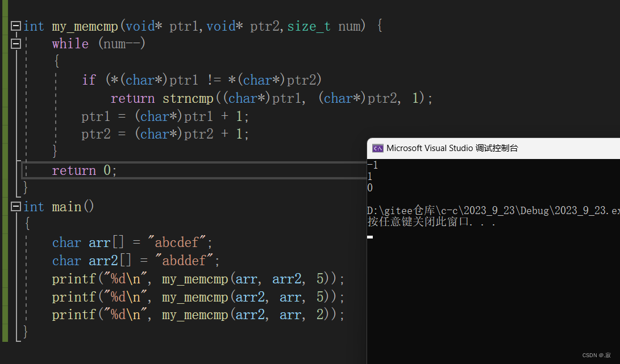Collapse the while loop code region

(x=15, y=43)
